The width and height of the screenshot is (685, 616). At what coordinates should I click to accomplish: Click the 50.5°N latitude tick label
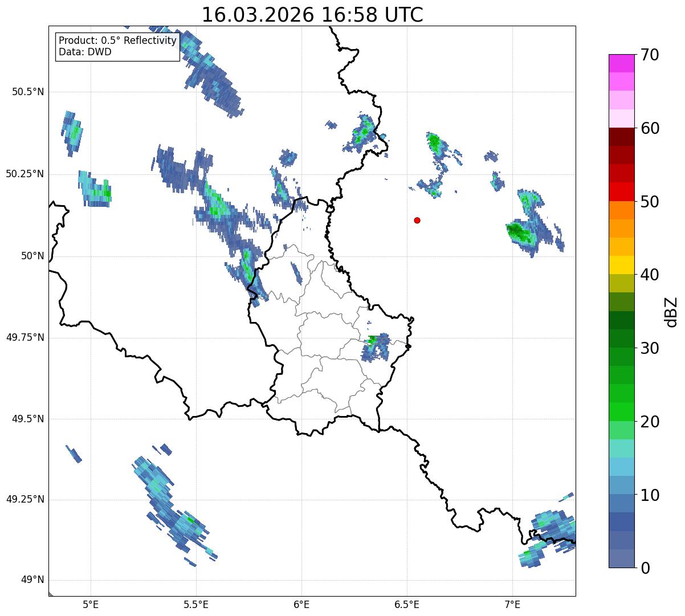(x=28, y=92)
